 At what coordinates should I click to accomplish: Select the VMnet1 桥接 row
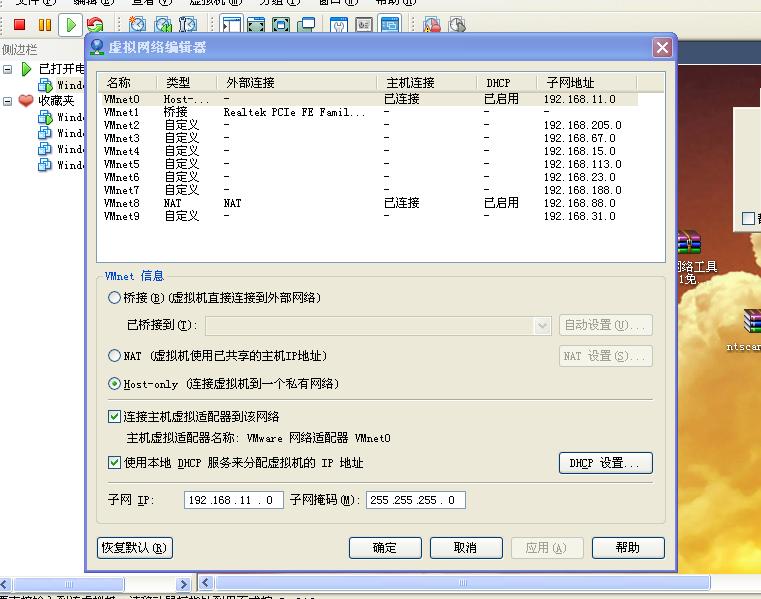(x=368, y=112)
